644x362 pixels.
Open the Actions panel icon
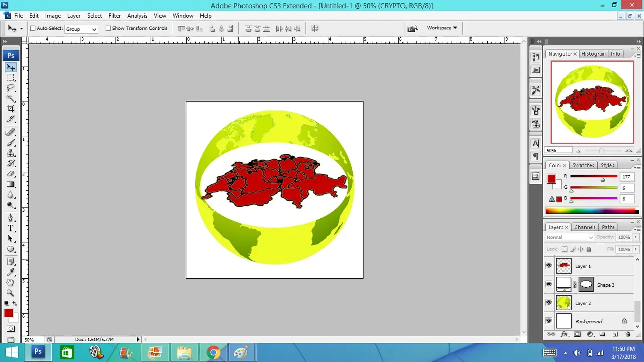click(536, 70)
